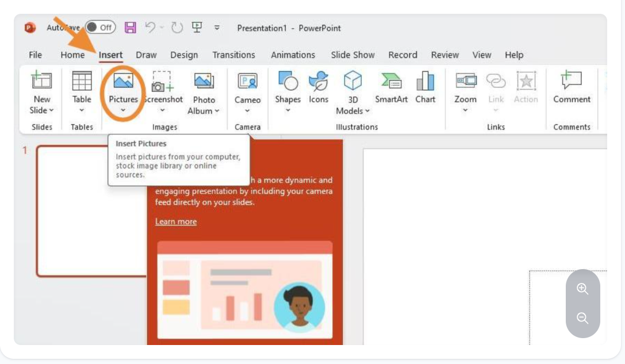Open the Slide Show tab
This screenshot has height=364, width=625.
point(352,55)
